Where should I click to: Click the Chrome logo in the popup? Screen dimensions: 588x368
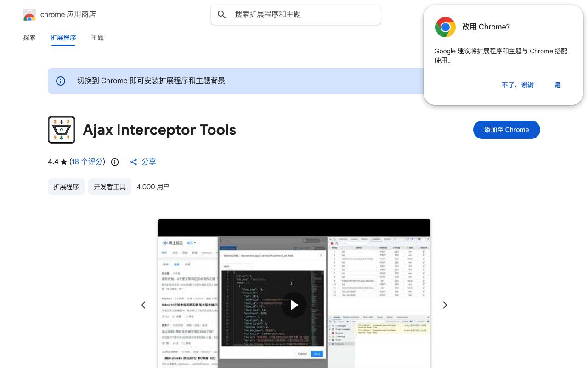click(x=446, y=27)
